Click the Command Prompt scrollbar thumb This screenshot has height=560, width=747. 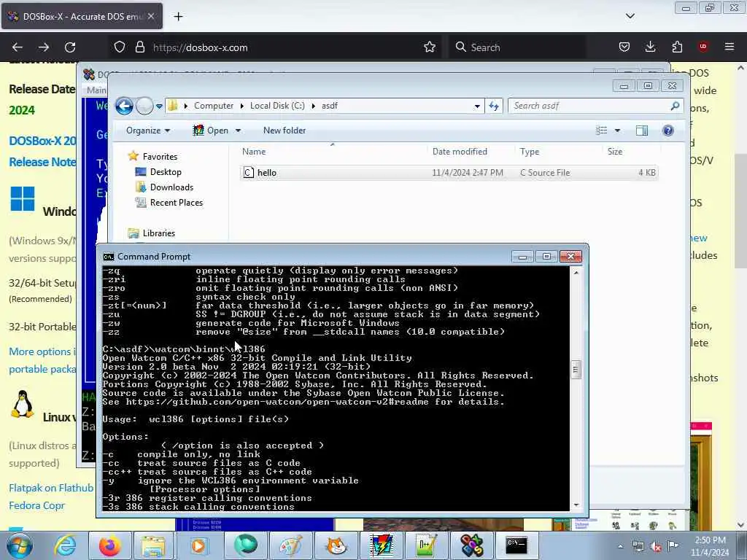click(x=576, y=370)
